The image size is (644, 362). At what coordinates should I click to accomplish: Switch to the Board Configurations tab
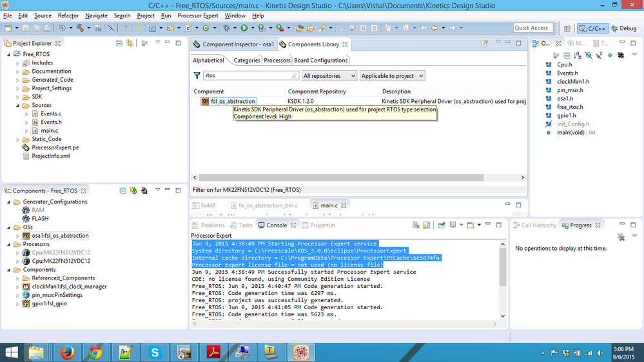(x=321, y=61)
